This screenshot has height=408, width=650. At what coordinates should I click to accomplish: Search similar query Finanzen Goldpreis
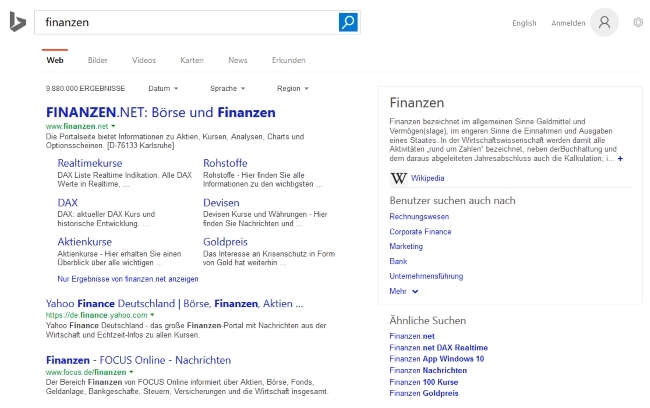(424, 393)
